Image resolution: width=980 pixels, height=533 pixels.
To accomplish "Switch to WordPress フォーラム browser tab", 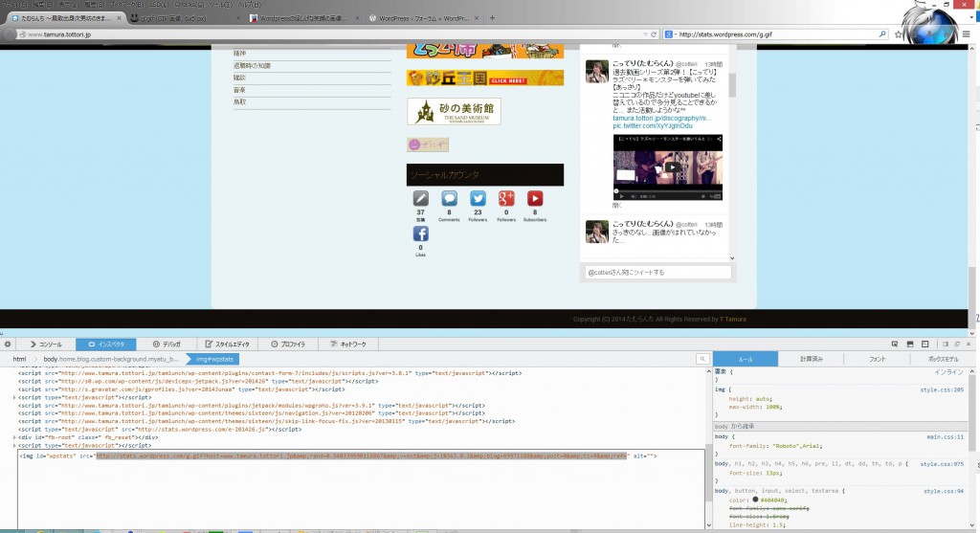I will 424,18.
